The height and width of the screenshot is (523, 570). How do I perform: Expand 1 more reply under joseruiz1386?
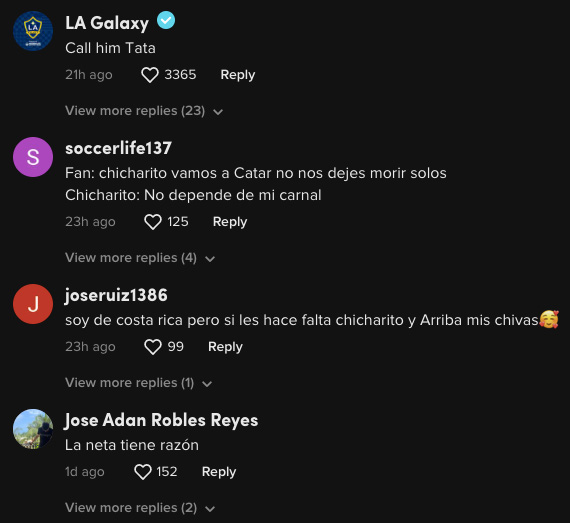[139, 383]
